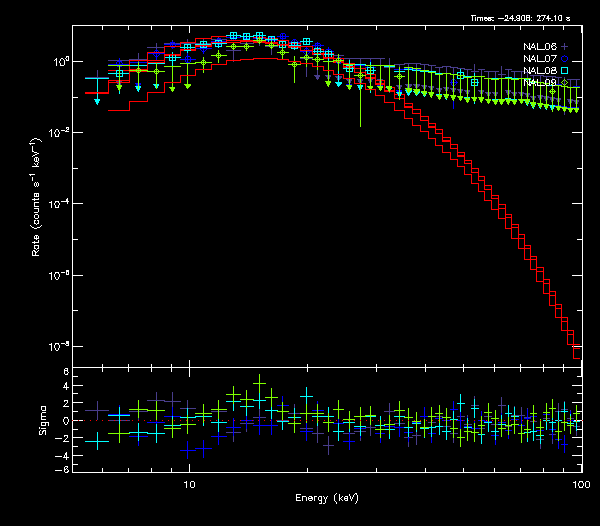
Task: Select the NAI_09 legend label text
Action: [x=539, y=82]
